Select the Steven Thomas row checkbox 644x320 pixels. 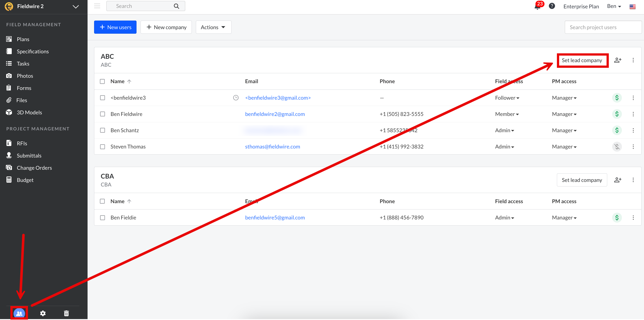pyautogui.click(x=102, y=147)
